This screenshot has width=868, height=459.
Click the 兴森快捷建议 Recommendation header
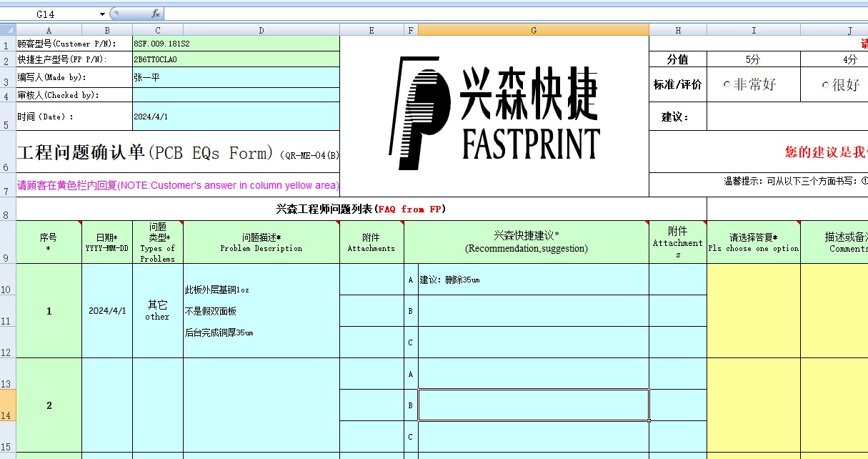coord(527,242)
